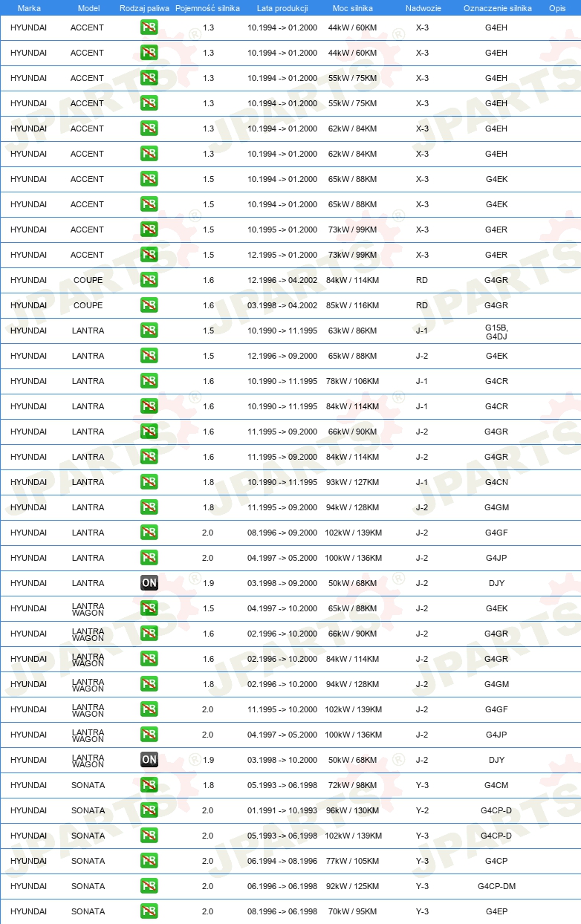Image resolution: width=581 pixels, height=924 pixels.
Task: Select the engine code cell 'G15B, G4DJ'
Action: [x=496, y=331]
